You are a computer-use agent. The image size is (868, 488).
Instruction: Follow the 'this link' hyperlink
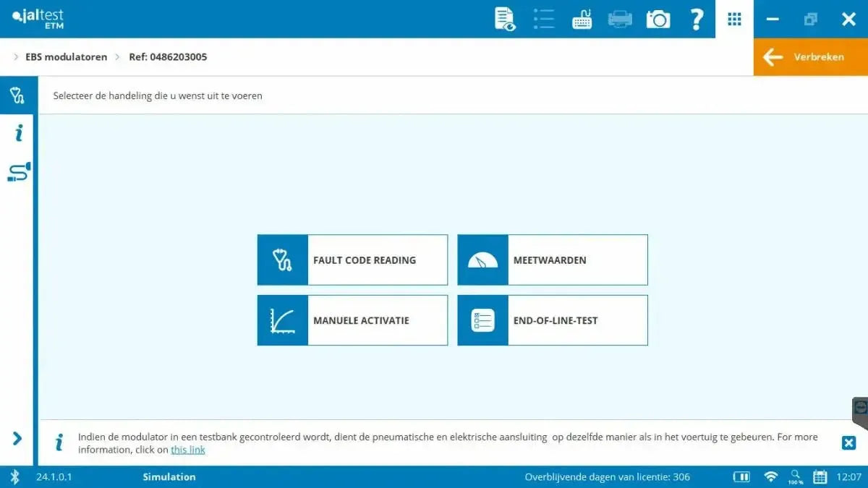[187, 450]
